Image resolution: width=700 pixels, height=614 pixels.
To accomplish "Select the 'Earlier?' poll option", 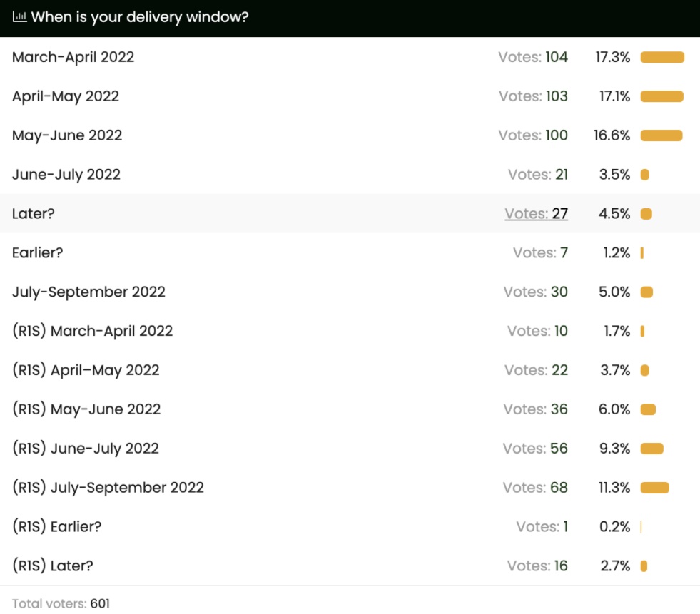I will point(38,252).
